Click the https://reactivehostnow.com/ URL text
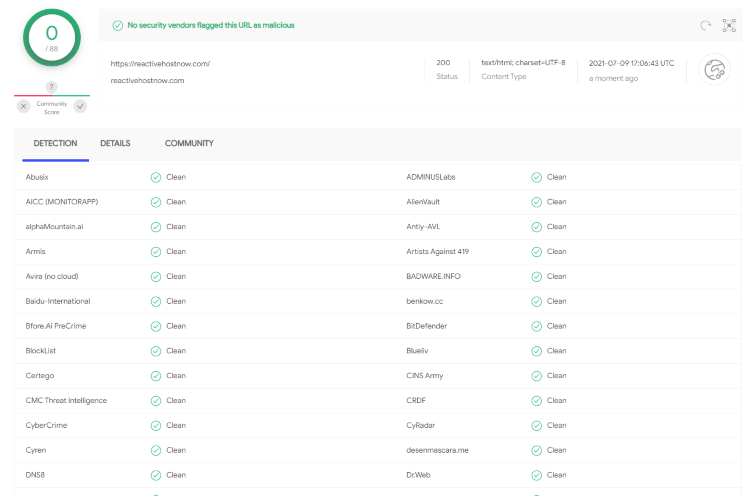Screen dimensions: 750x496 (x=160, y=64)
